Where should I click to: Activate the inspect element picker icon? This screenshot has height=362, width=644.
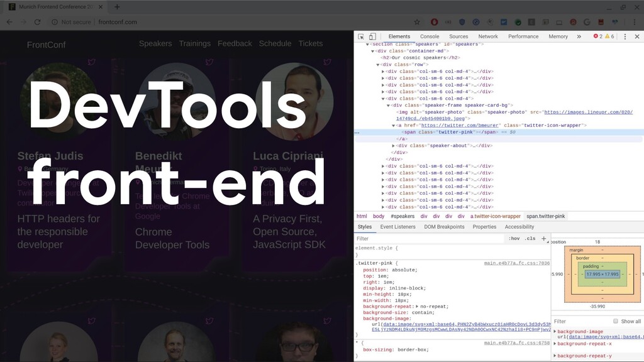tap(361, 36)
